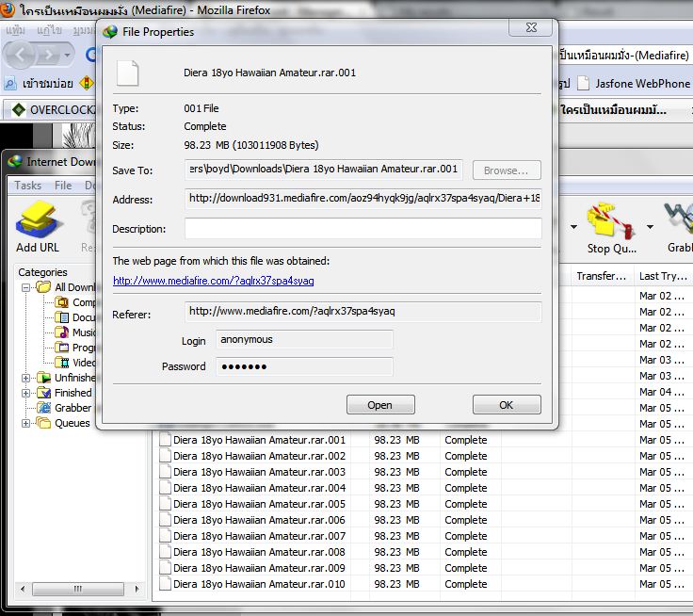
Task: Collapse the All Downloads tree node
Action: coord(25,287)
